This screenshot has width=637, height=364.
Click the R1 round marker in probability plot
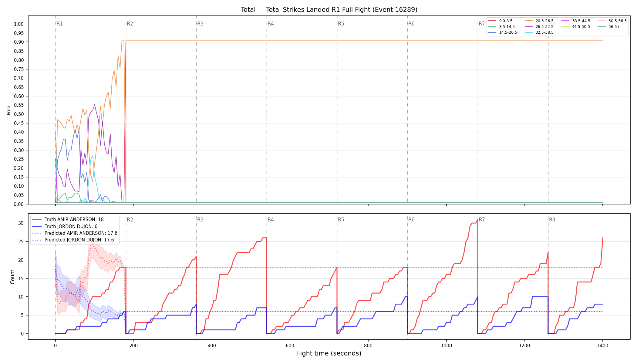[59, 24]
